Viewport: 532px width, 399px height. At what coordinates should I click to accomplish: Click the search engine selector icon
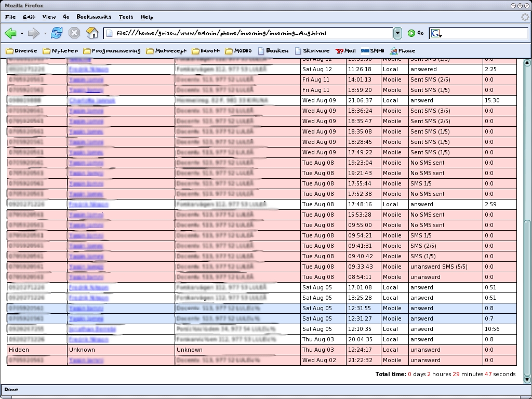point(436,33)
